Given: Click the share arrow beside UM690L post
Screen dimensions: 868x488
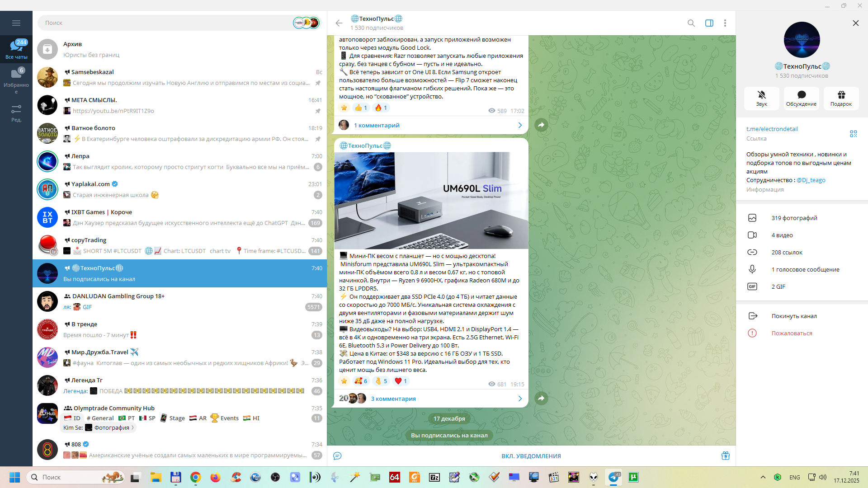Looking at the screenshot, I should coord(541,398).
